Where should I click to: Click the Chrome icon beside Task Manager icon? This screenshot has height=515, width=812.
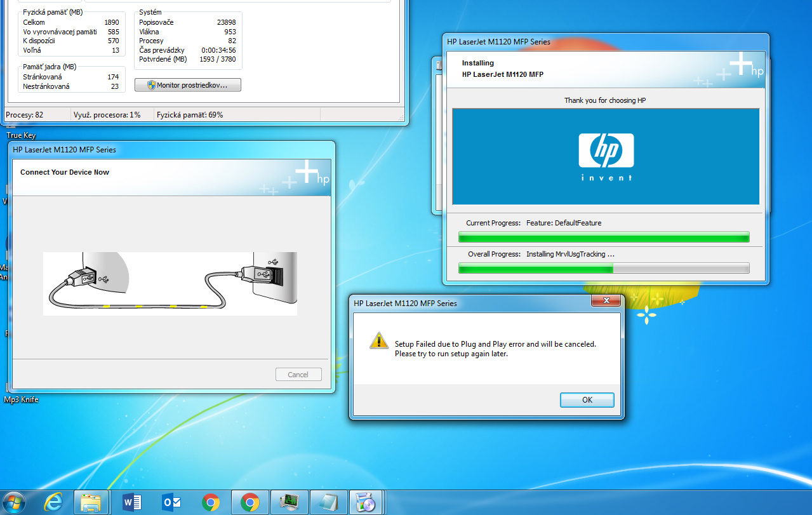pyautogui.click(x=250, y=502)
